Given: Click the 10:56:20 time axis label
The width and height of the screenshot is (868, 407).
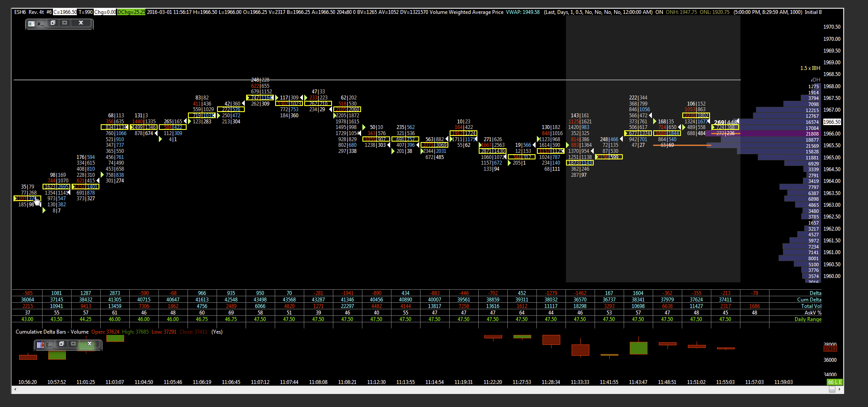Looking at the screenshot, I should (x=27, y=382).
